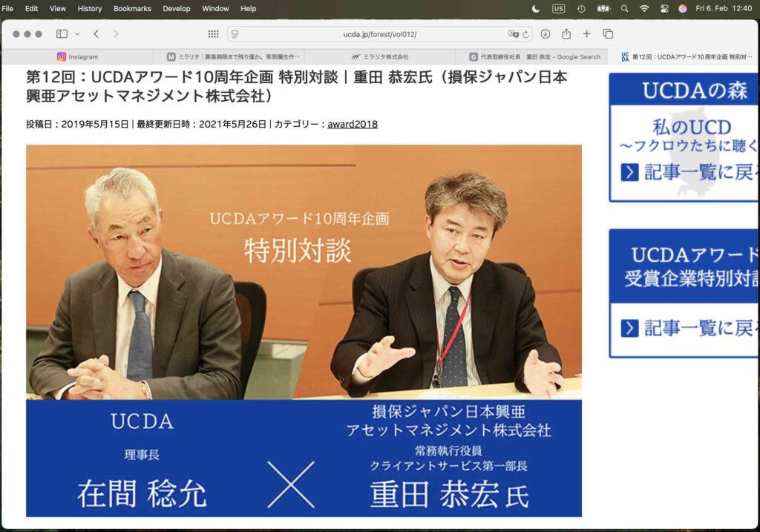Click the UCDAアワード受賞企業特別対談 banner
The width and height of the screenshot is (760, 532).
683,293
